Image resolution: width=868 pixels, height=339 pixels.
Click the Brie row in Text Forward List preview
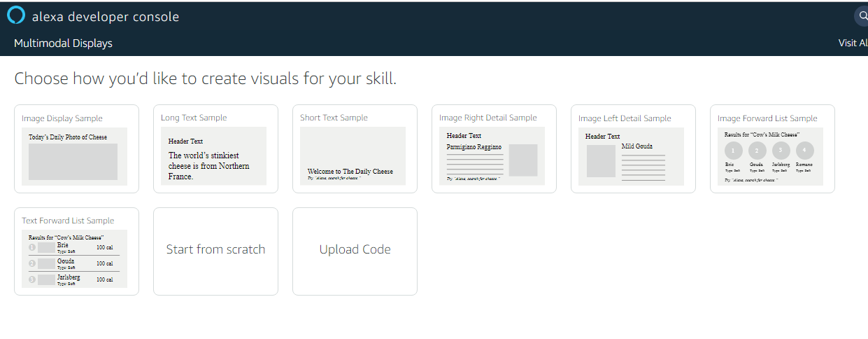point(73,247)
